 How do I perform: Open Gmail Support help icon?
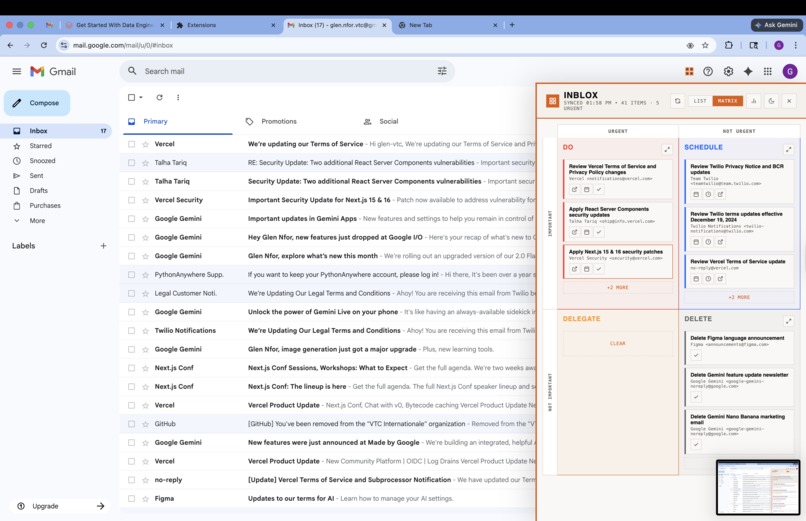[708, 71]
